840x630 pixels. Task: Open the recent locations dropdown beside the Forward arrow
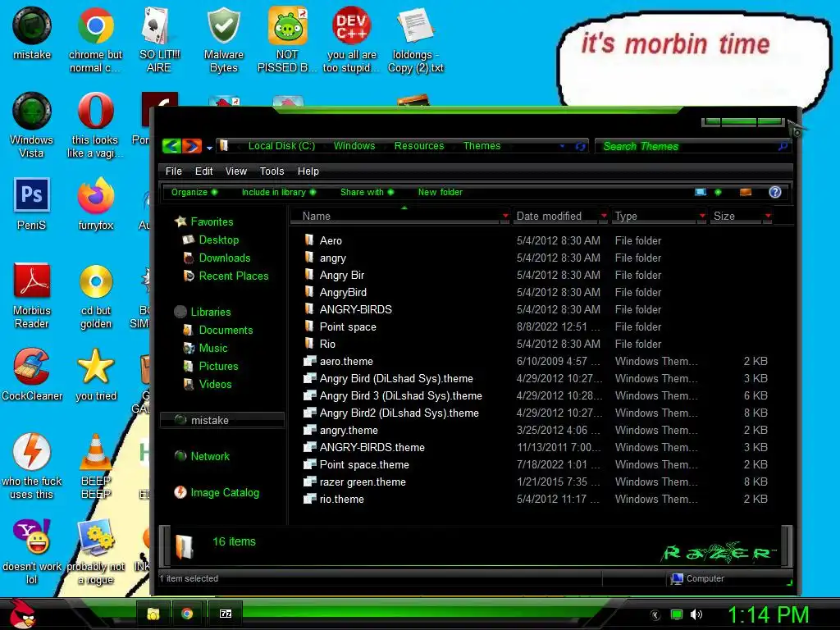209,148
